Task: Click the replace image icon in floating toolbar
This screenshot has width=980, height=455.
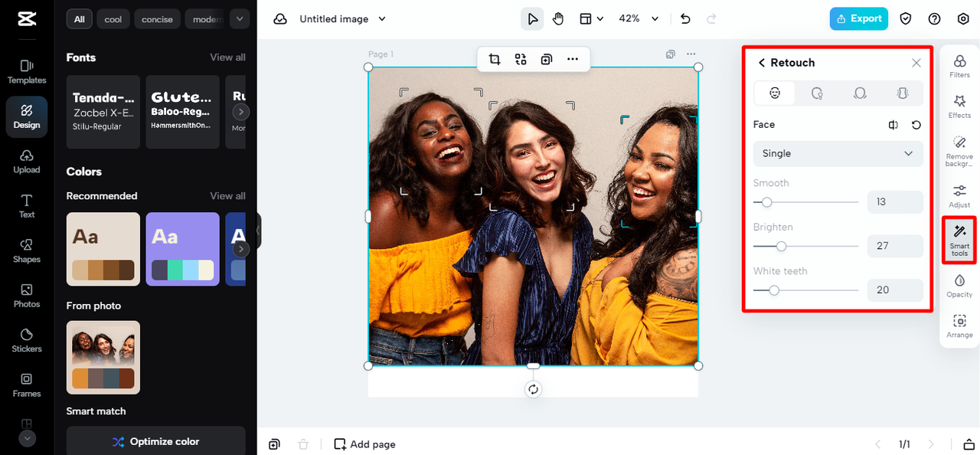Action: 521,59
